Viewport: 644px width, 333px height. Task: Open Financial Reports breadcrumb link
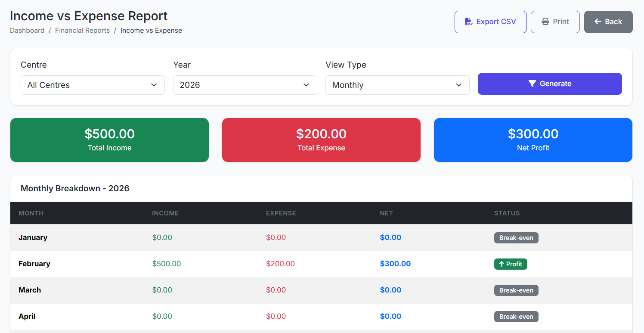(x=82, y=31)
